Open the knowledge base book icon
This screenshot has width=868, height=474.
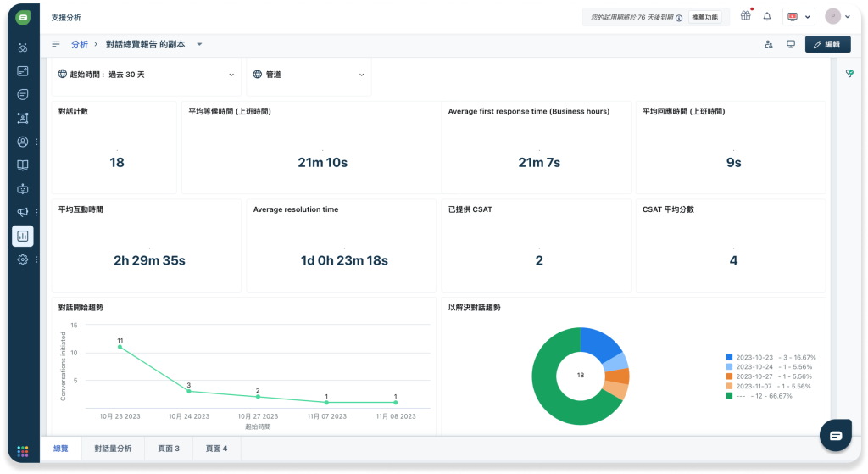pos(23,165)
